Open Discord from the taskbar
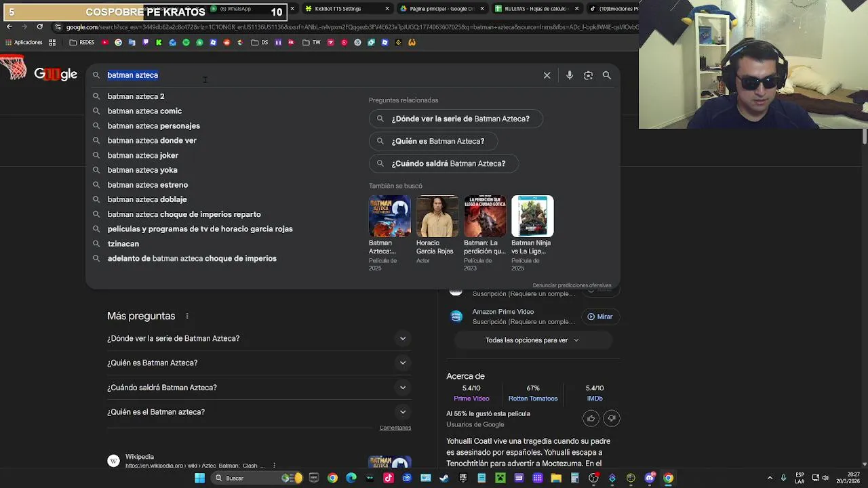 point(650,478)
